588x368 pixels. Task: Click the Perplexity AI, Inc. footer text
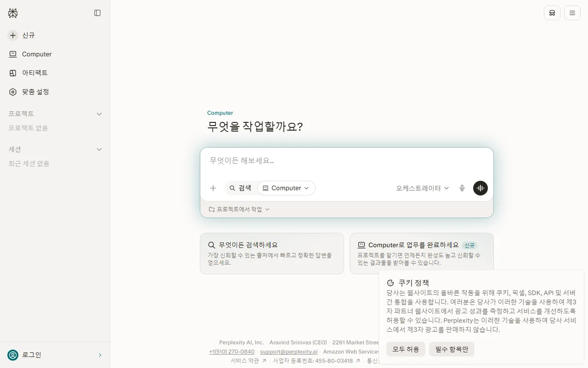click(242, 343)
